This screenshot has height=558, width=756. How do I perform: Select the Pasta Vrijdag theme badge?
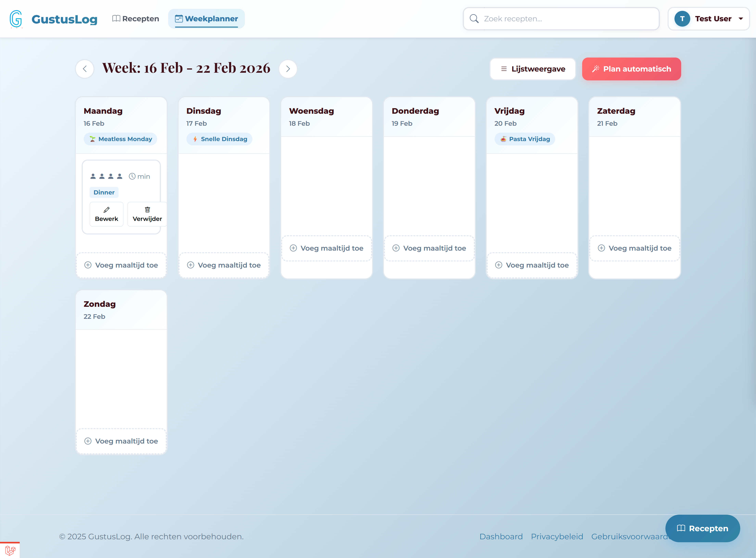click(524, 139)
